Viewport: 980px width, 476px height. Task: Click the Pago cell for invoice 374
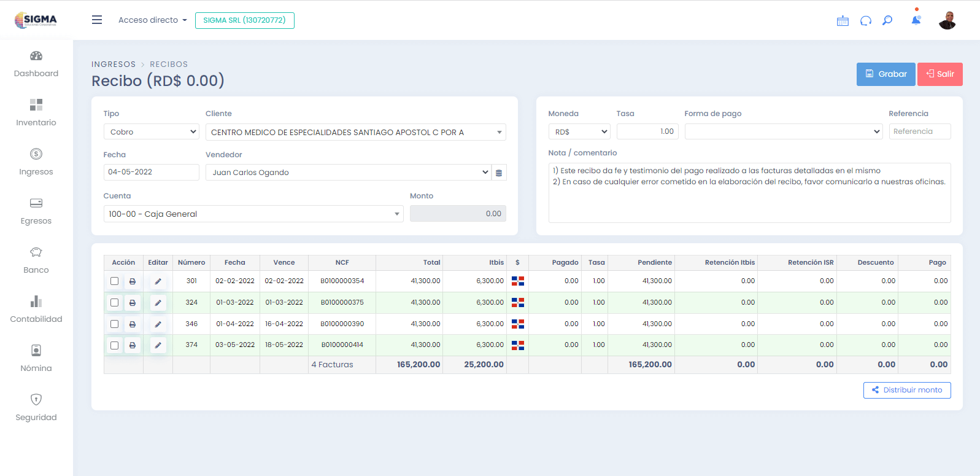tap(925, 345)
